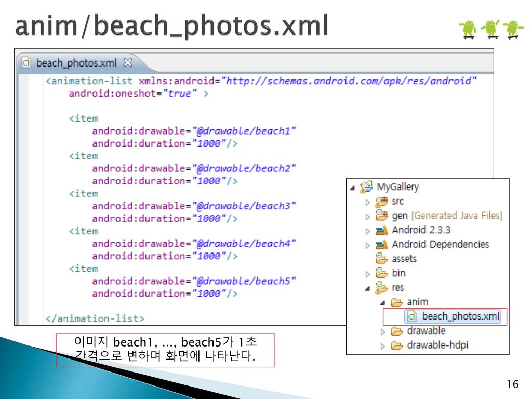Click the duration value under beach1
The width and height of the screenshot is (532, 399).
click(209, 143)
